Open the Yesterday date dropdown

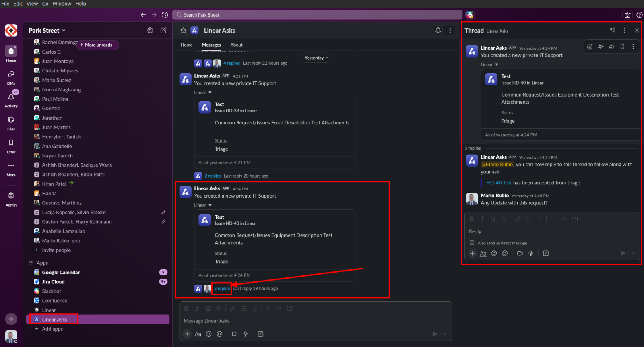coord(316,58)
